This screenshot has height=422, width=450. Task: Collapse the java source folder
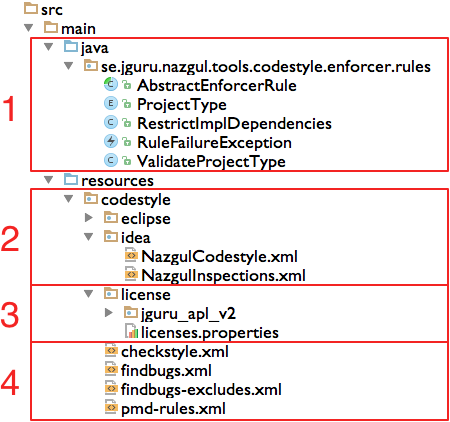(x=49, y=47)
